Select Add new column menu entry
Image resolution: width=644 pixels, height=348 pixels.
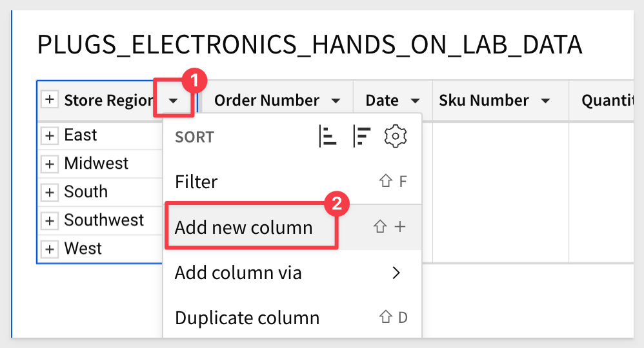292,227
